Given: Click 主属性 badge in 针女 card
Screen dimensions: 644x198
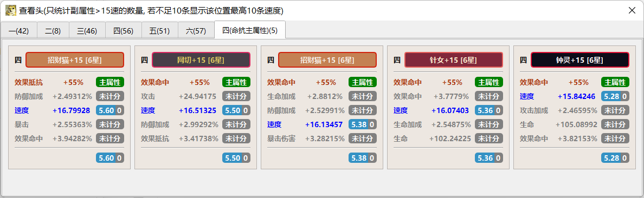Looking at the screenshot, I should coord(489,82).
